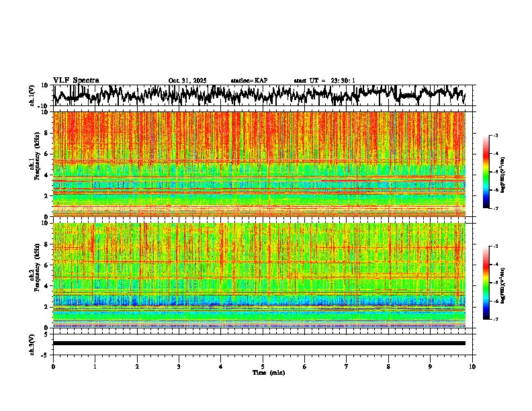Click the "4" kHz tick of ch.2 spectrogram
The width and height of the screenshot is (532, 411).
click(x=46, y=286)
